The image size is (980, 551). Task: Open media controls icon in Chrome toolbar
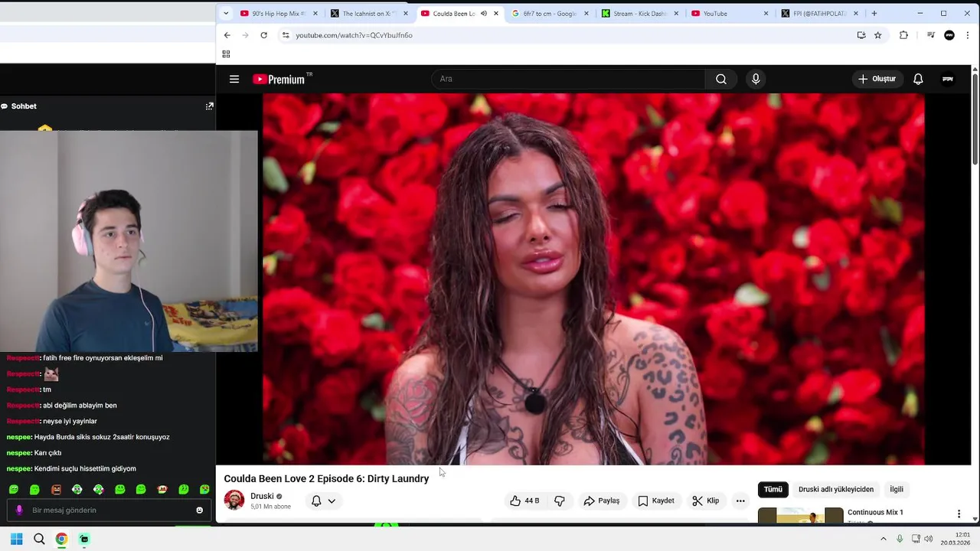[x=931, y=35]
